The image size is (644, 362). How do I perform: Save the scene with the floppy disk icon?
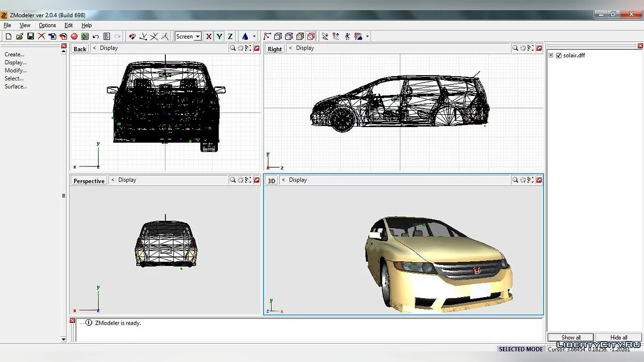31,36
